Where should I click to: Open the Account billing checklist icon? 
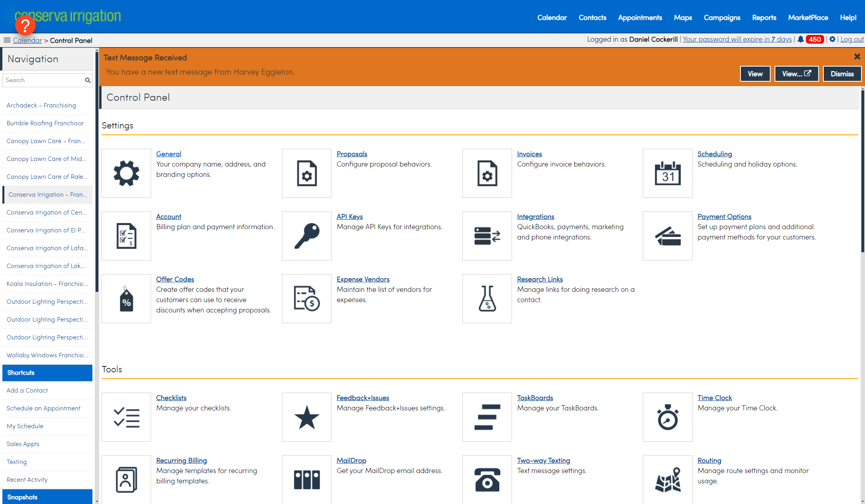tap(126, 236)
